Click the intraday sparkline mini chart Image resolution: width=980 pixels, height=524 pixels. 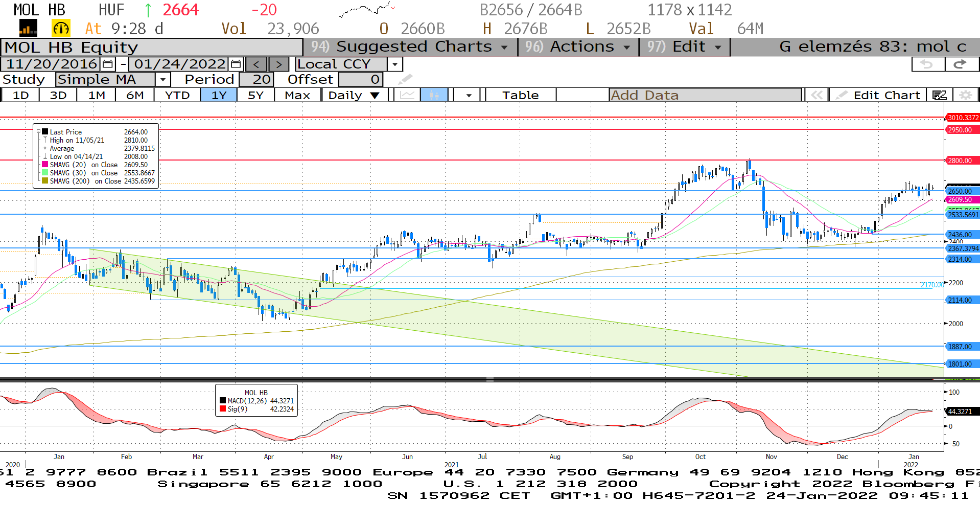[367, 9]
